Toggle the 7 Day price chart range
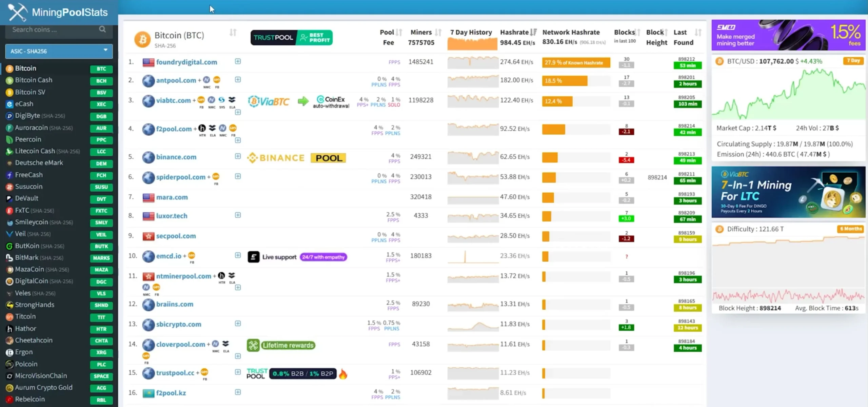Screen dimensions: 868x407 (853, 61)
